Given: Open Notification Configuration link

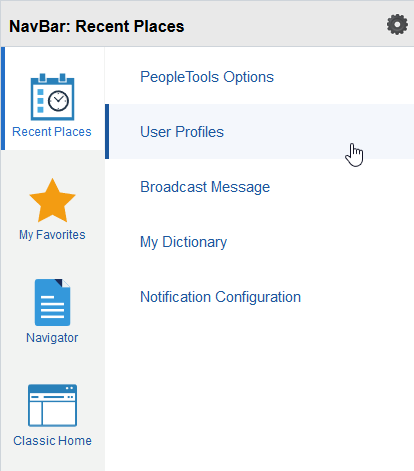Looking at the screenshot, I should (x=220, y=297).
